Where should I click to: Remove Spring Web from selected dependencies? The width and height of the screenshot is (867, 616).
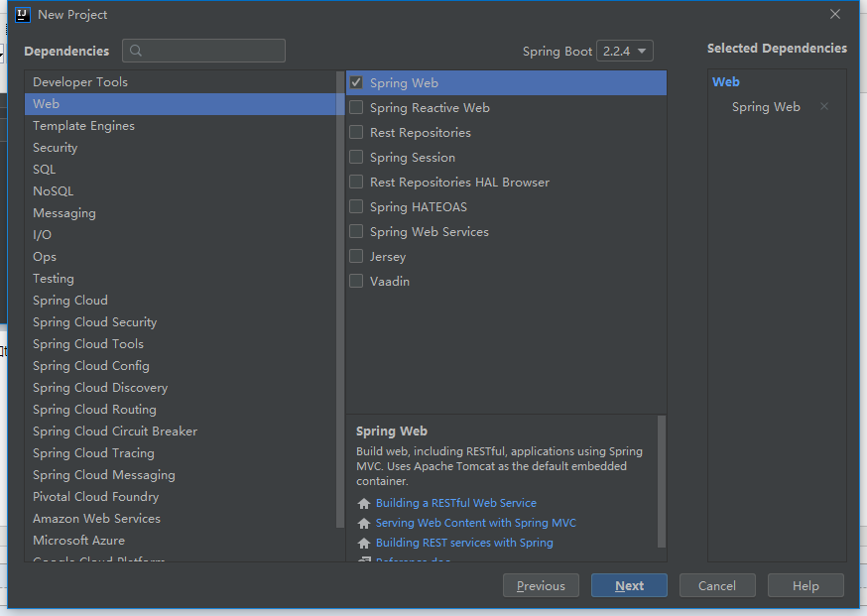pyautogui.click(x=824, y=107)
